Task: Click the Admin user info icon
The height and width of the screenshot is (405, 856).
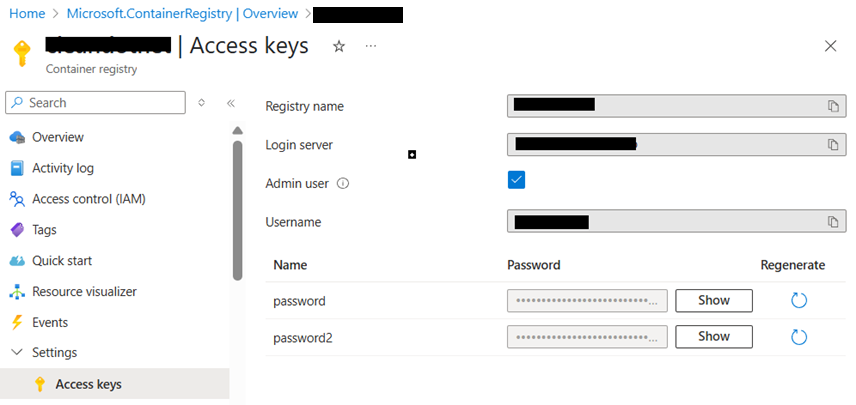Action: (x=343, y=183)
